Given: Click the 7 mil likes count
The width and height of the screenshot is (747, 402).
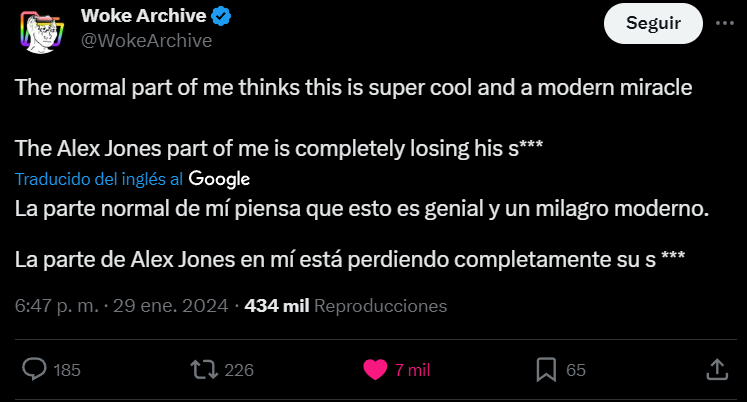Looking at the screenshot, I should (413, 370).
